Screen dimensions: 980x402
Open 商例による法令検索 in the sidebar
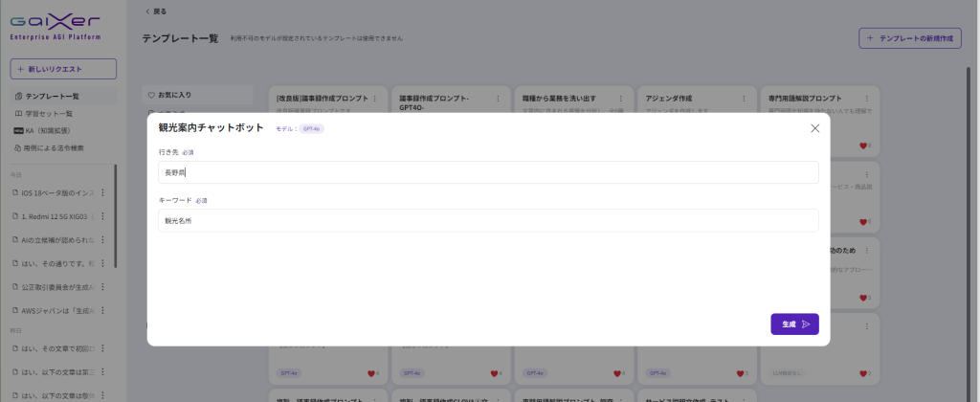pyautogui.click(x=55, y=147)
